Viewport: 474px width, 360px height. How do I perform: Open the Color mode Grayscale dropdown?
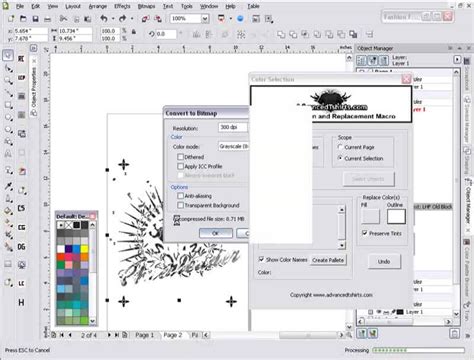(234, 146)
